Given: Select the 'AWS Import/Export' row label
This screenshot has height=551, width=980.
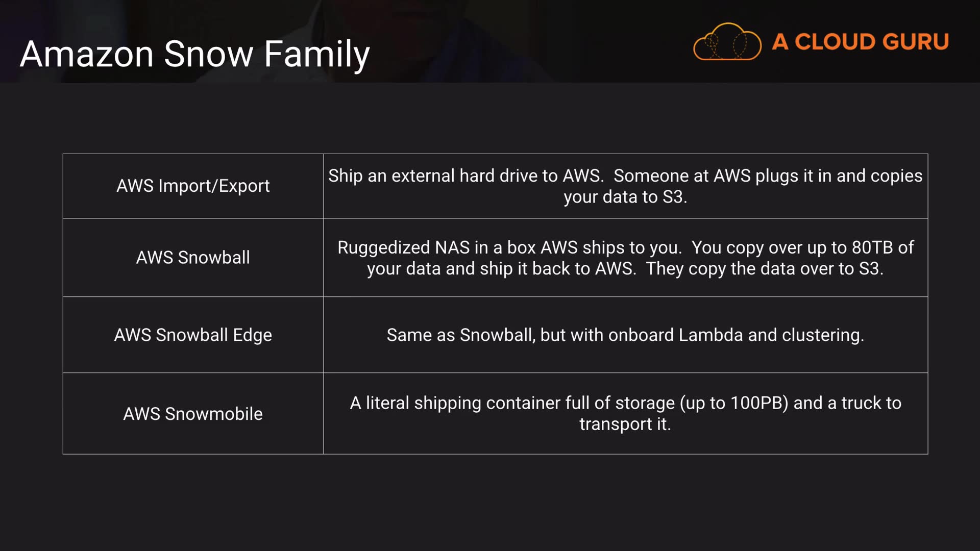Looking at the screenshot, I should coord(193,186).
